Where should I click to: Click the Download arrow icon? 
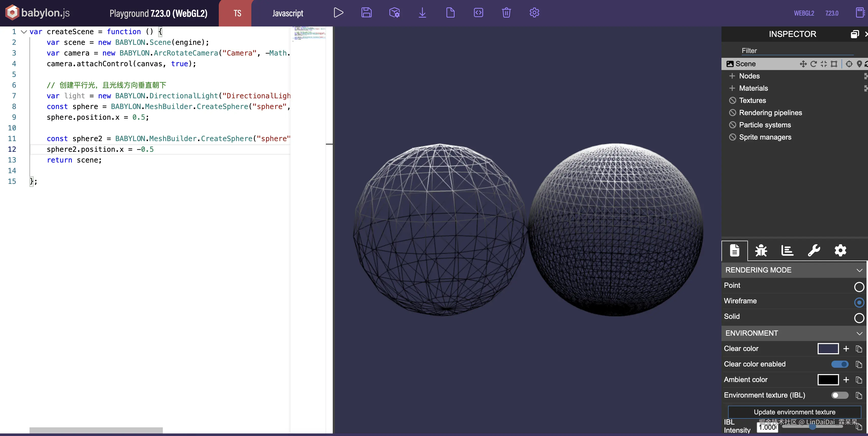pyautogui.click(x=422, y=13)
